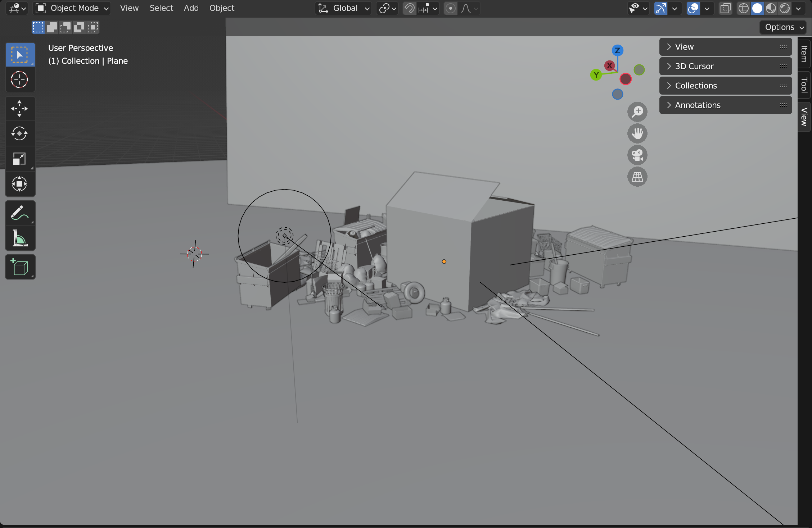Expand the Collections panel

[x=725, y=86]
